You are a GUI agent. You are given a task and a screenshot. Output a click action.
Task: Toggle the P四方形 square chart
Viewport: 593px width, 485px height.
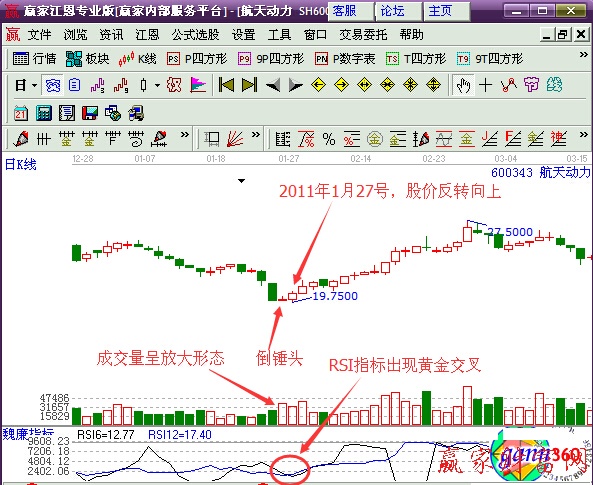click(197, 59)
